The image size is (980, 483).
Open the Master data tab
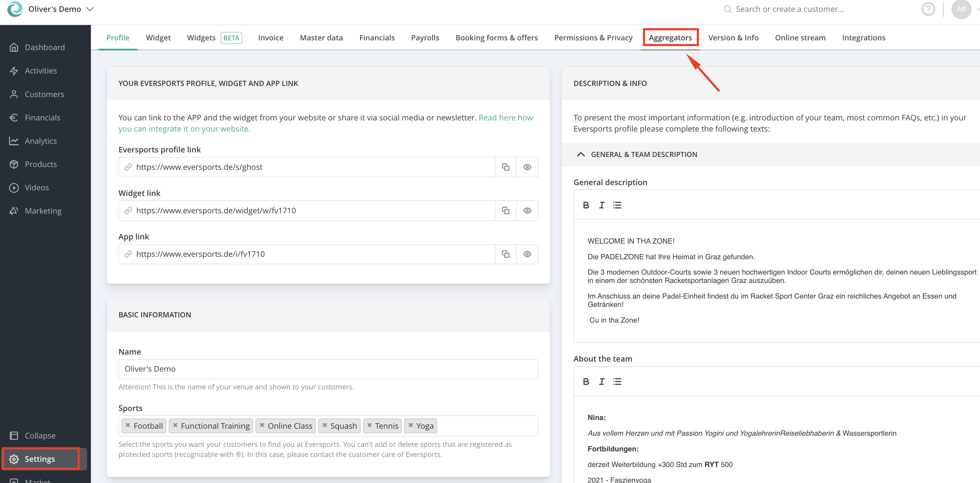pyautogui.click(x=321, y=38)
